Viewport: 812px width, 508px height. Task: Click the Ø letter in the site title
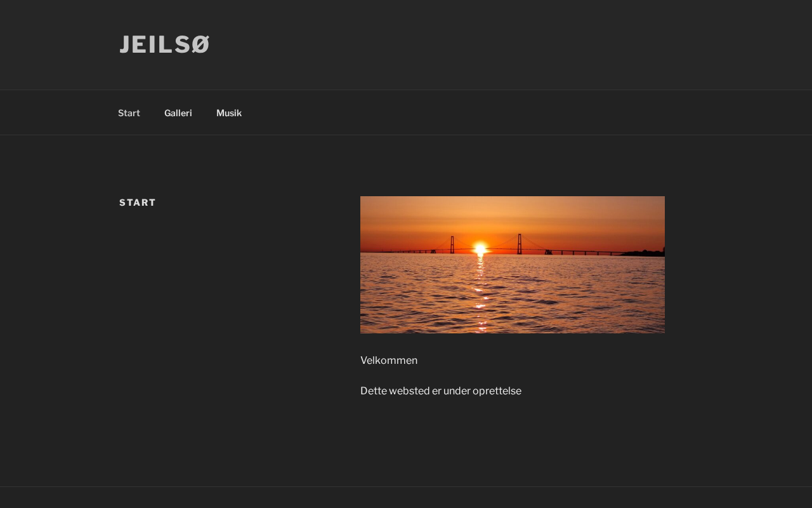(200, 44)
